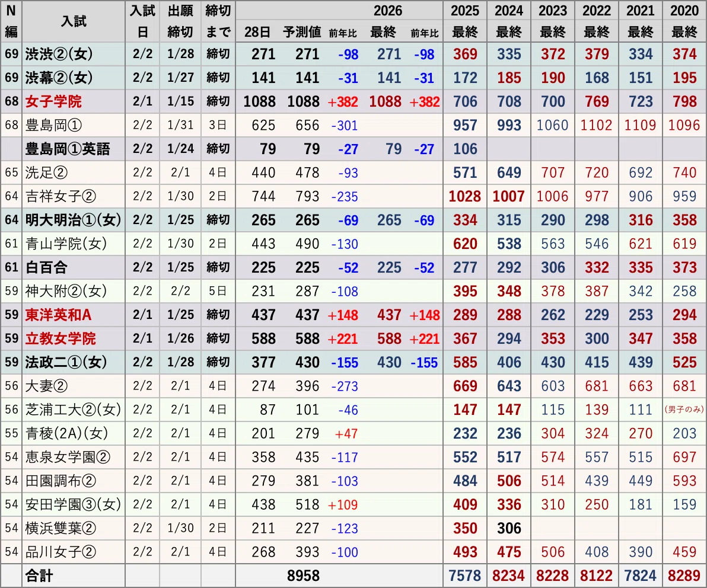Select the 2024 year column header
The width and height of the screenshot is (707, 588).
[x=509, y=10]
